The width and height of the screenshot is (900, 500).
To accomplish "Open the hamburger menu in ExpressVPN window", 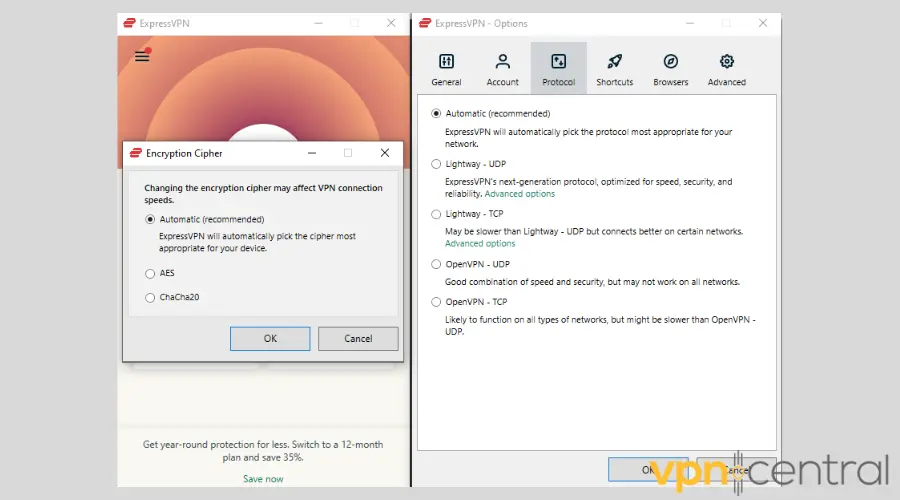I will (142, 56).
